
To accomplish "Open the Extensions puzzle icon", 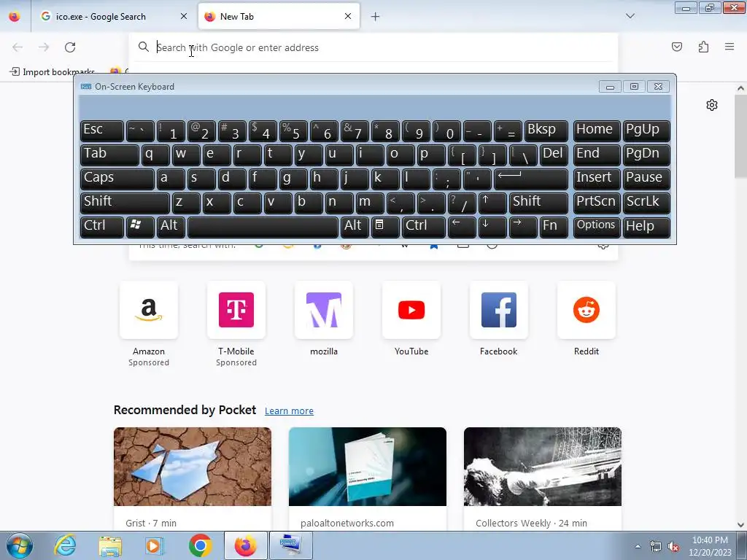I will (703, 47).
